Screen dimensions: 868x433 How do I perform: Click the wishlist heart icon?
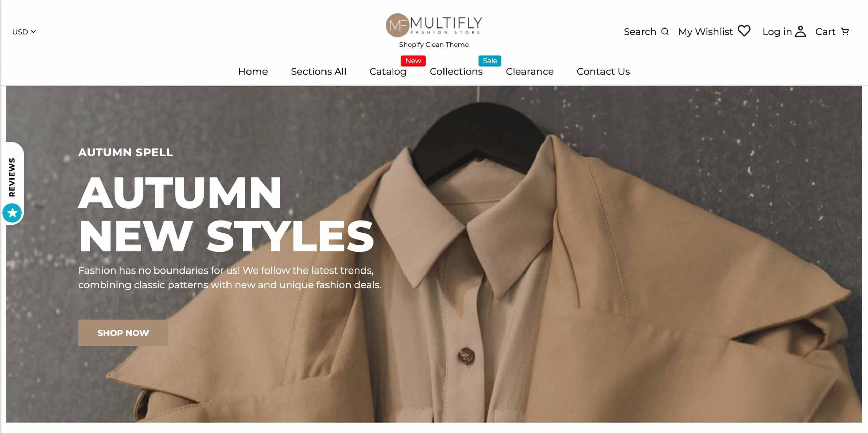click(x=744, y=31)
